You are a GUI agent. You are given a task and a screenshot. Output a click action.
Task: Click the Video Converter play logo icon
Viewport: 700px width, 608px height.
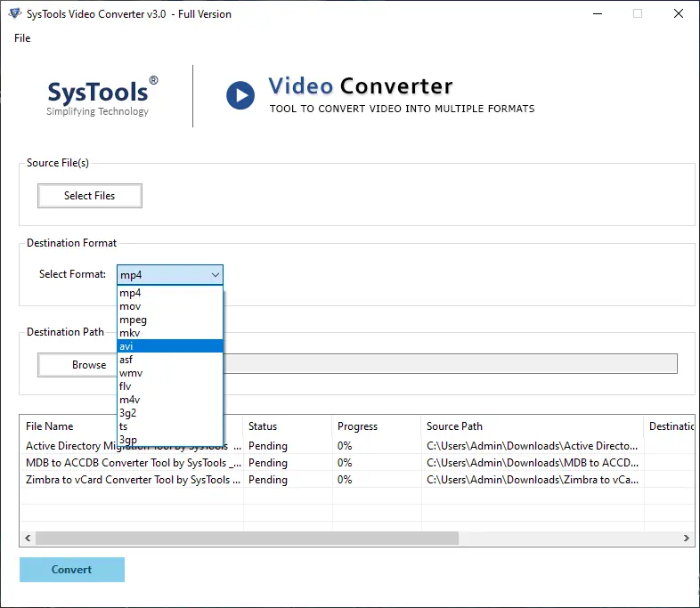[x=240, y=95]
